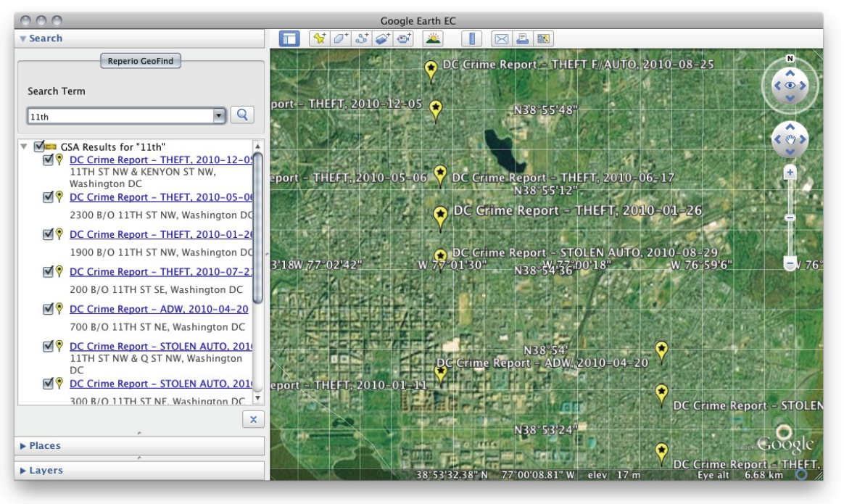Click the map pin for THEFT, 2010-01-26
Image resolution: width=844 pixels, height=504 pixels.
click(x=440, y=218)
